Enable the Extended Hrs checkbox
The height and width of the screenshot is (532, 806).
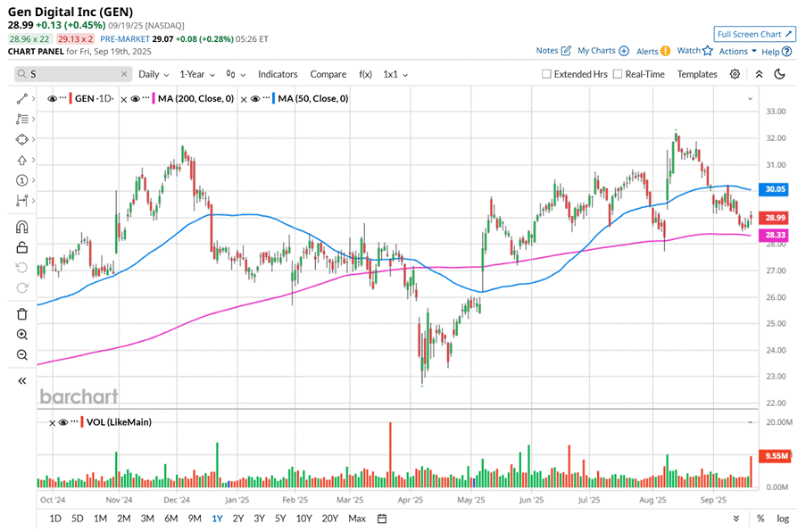click(546, 74)
